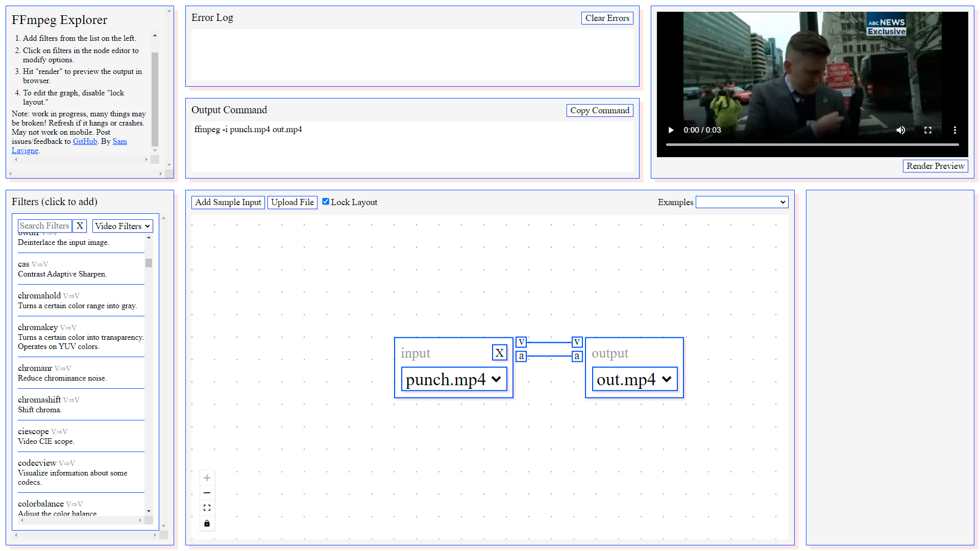Enter fullscreen on the preview video
This screenshot has height=551, width=980.
coord(928,130)
